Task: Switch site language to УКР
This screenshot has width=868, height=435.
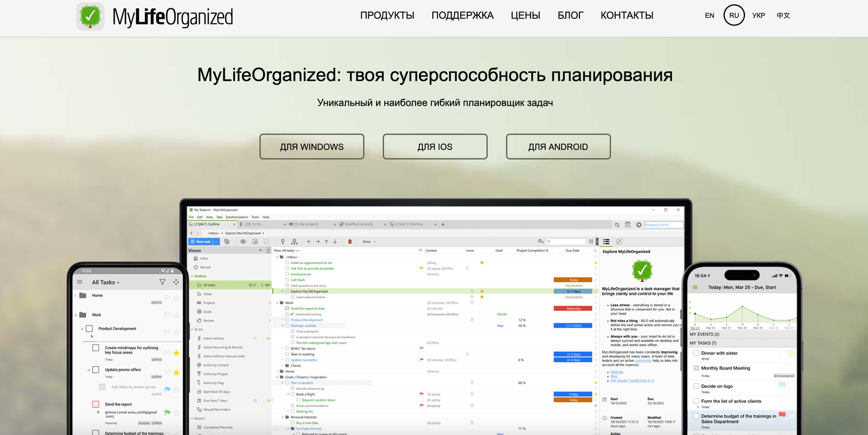Action: 758,16
